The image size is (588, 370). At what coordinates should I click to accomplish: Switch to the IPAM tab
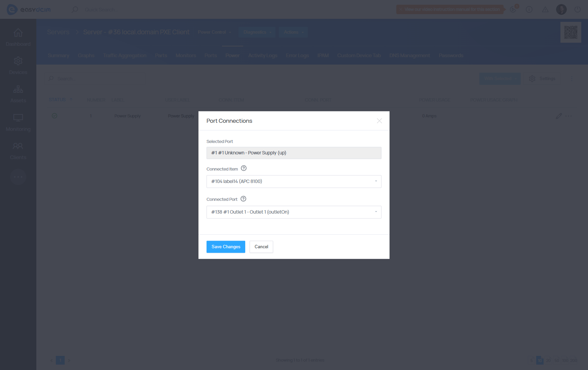[x=323, y=55]
